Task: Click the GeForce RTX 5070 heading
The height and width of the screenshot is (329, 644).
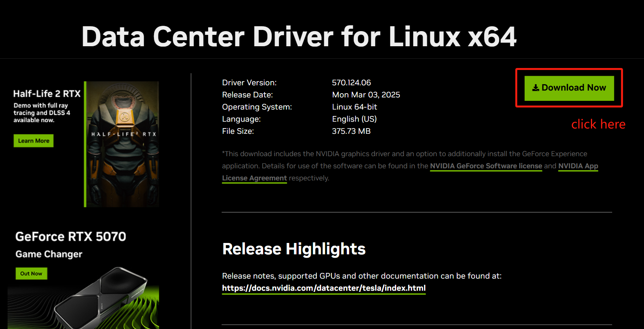Action: click(71, 237)
